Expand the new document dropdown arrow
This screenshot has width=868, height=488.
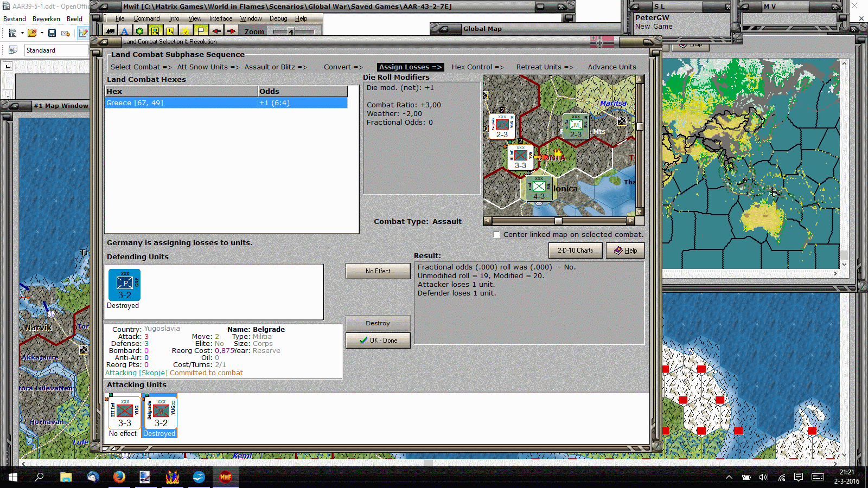pyautogui.click(x=22, y=33)
